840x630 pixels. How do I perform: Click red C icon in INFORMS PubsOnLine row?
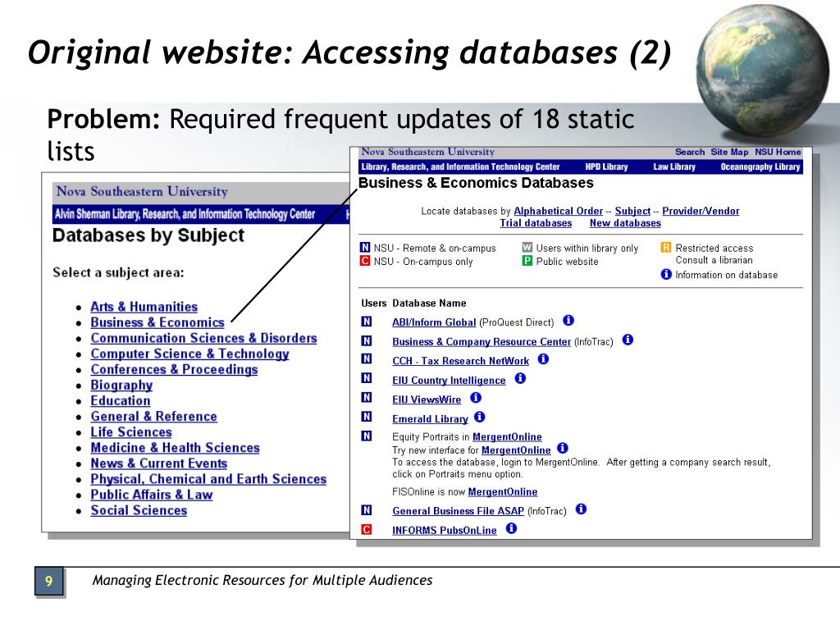click(x=367, y=529)
